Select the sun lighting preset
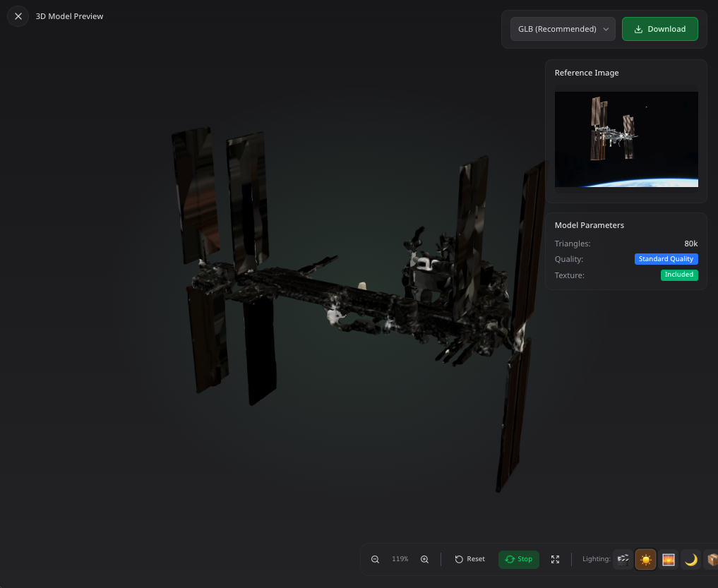This screenshot has width=718, height=588. tap(645, 560)
